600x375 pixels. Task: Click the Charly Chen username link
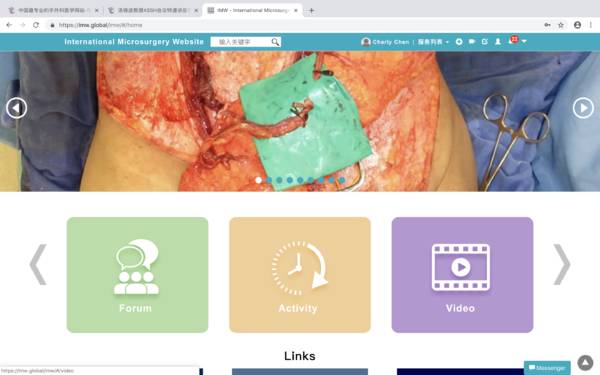click(x=391, y=42)
